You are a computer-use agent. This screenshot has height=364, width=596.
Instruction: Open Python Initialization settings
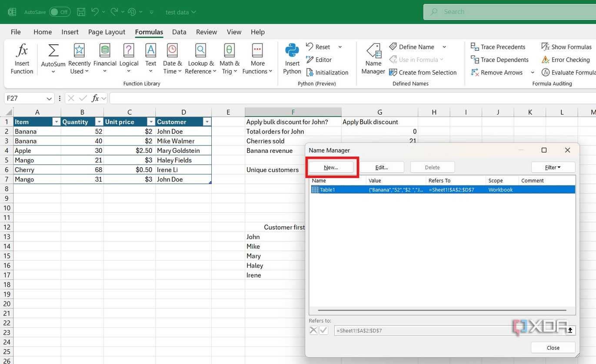327,73
